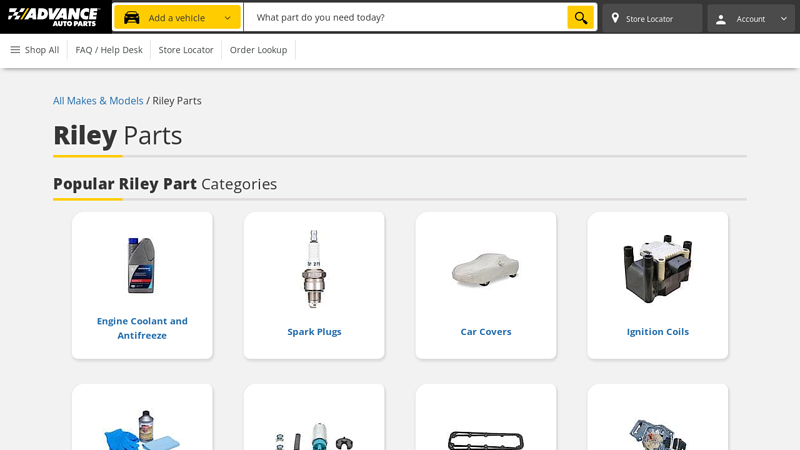Open the Ignition Coils category link
Screen dimensions: 800x450
(x=658, y=332)
